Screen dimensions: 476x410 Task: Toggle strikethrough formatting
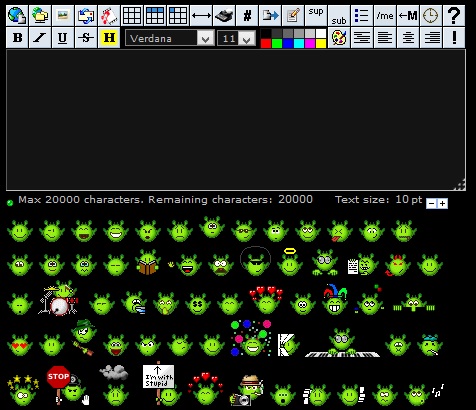pos(86,38)
